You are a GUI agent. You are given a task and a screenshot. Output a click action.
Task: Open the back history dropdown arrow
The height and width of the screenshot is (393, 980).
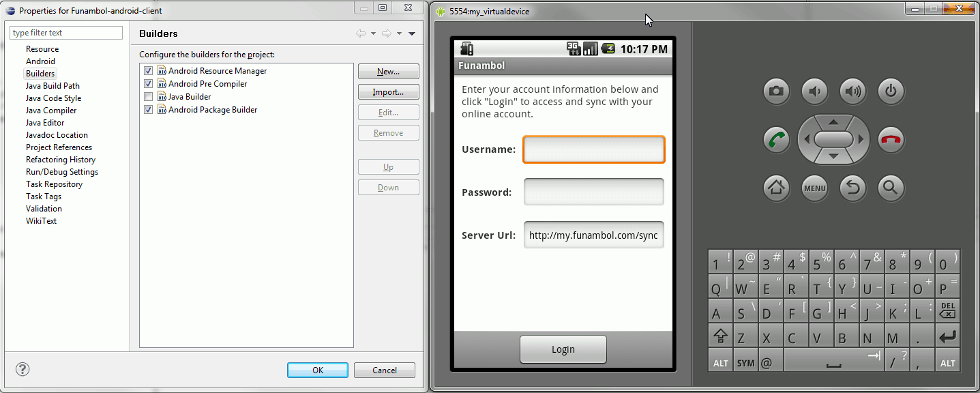click(x=373, y=33)
